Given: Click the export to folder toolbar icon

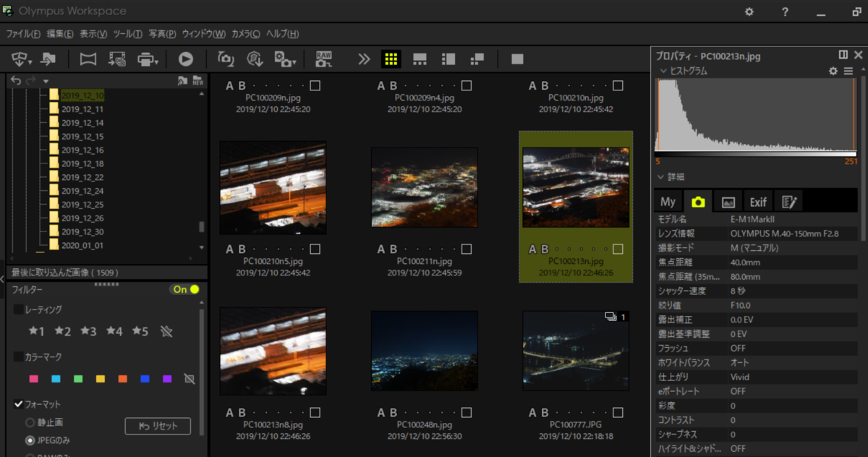Looking at the screenshot, I should (x=48, y=59).
